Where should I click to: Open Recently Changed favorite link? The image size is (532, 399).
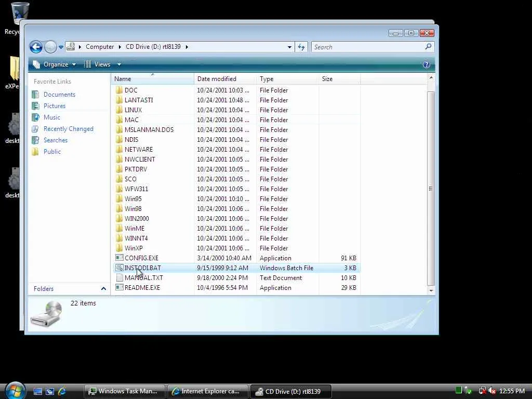click(68, 129)
